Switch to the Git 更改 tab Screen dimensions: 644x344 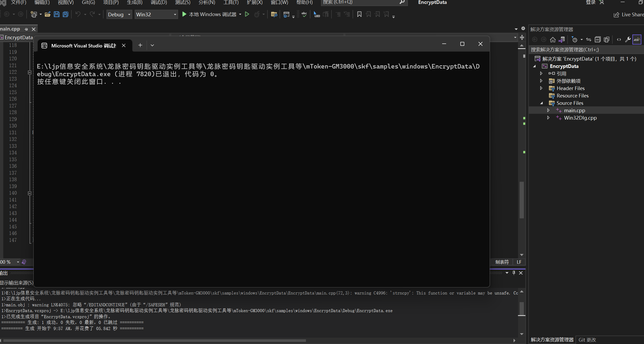[587, 340]
